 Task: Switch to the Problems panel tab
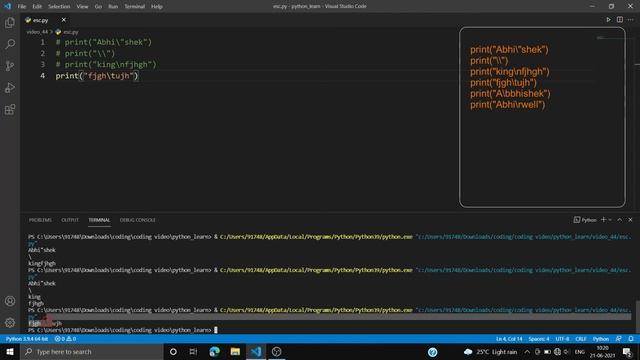click(x=40, y=220)
